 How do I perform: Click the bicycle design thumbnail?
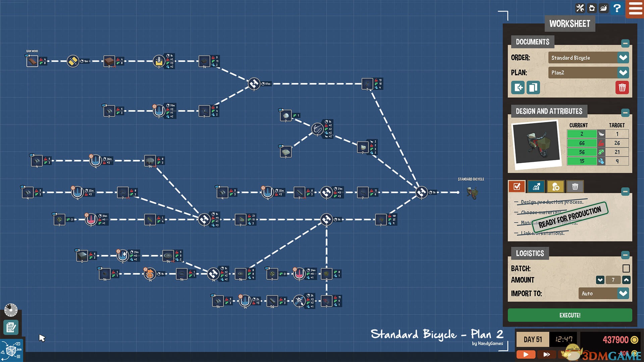(536, 144)
